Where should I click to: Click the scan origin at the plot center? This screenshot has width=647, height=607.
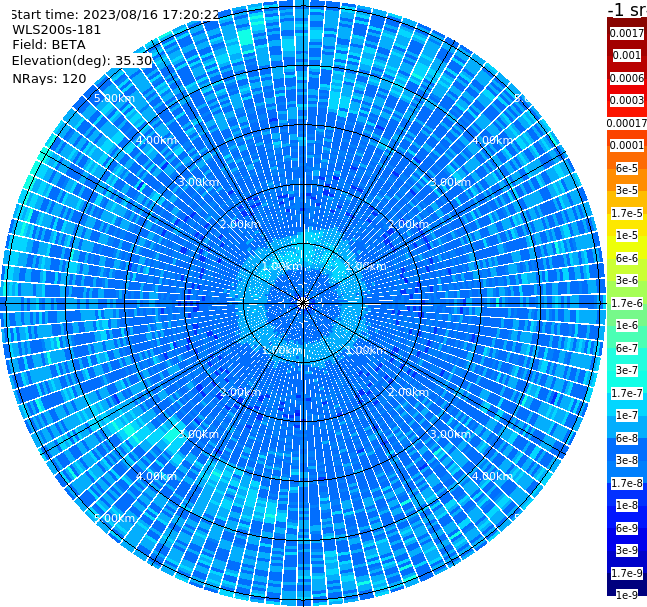click(303, 304)
